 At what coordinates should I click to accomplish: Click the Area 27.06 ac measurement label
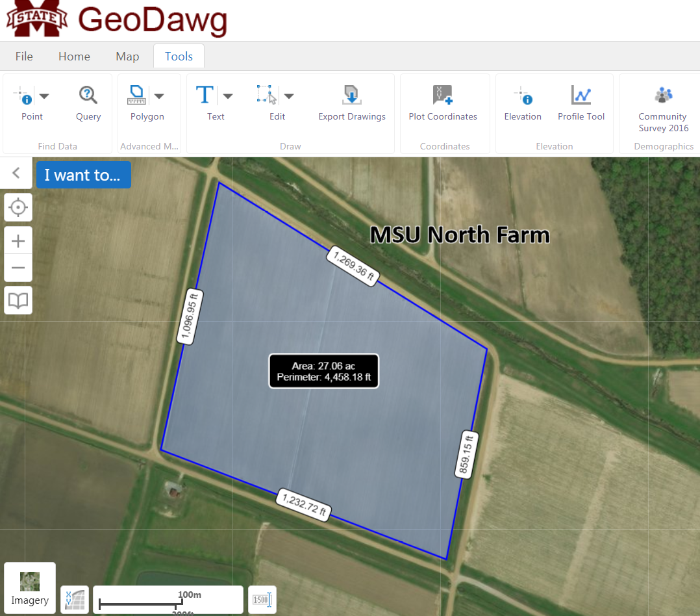click(x=323, y=371)
